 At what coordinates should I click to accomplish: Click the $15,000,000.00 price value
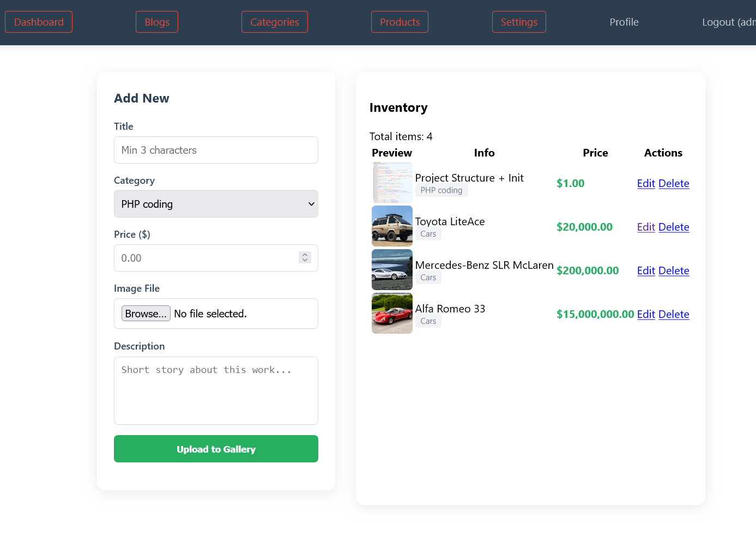click(x=595, y=314)
